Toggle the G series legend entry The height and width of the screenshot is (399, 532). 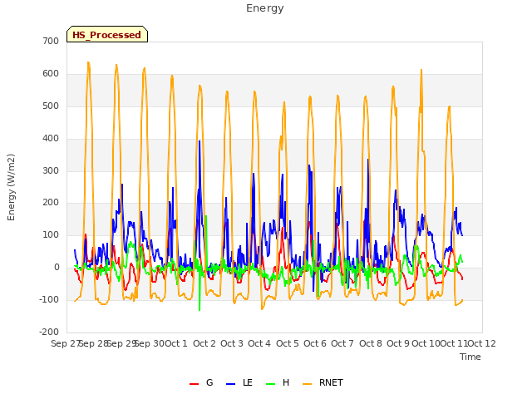coord(201,382)
